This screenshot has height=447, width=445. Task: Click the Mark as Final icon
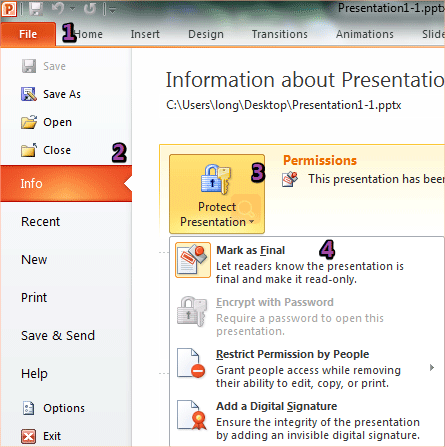tap(193, 260)
